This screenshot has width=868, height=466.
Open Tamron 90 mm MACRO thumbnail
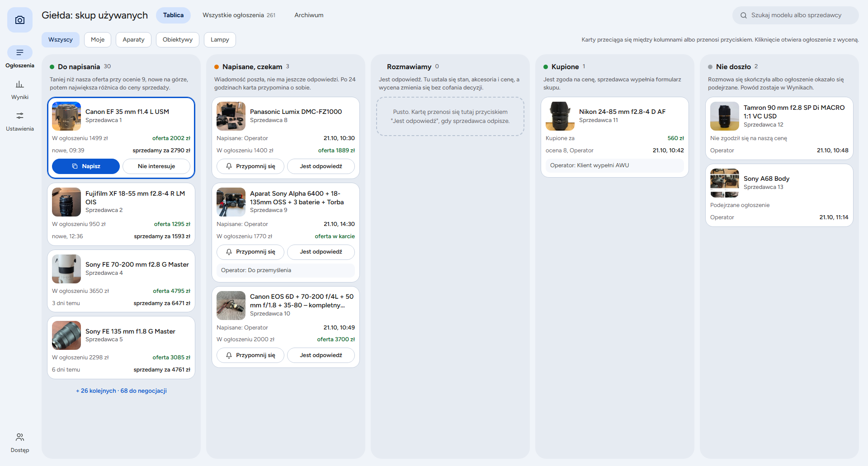(x=725, y=116)
